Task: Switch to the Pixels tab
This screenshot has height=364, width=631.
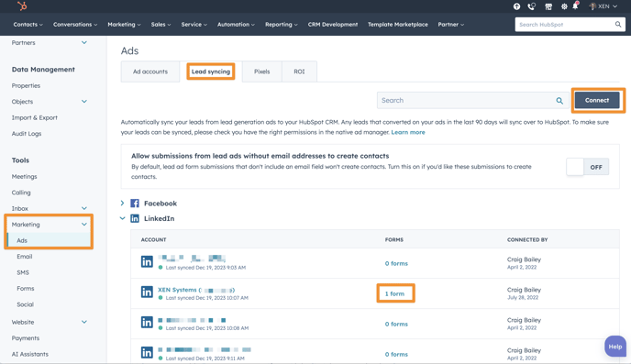Action: [262, 72]
